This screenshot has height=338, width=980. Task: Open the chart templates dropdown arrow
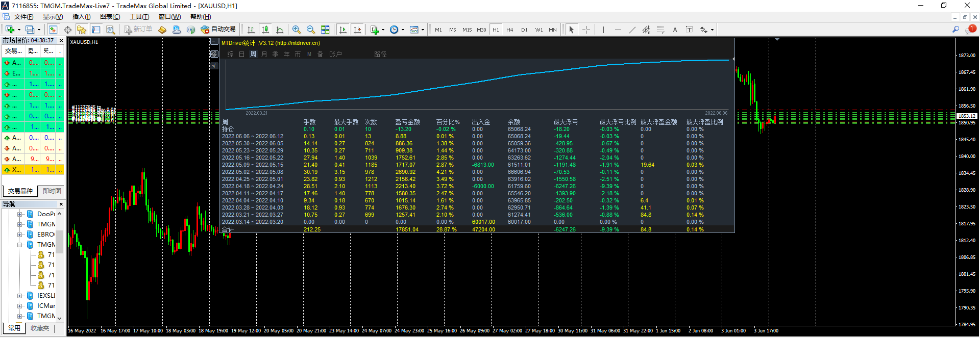pyautogui.click(x=423, y=30)
